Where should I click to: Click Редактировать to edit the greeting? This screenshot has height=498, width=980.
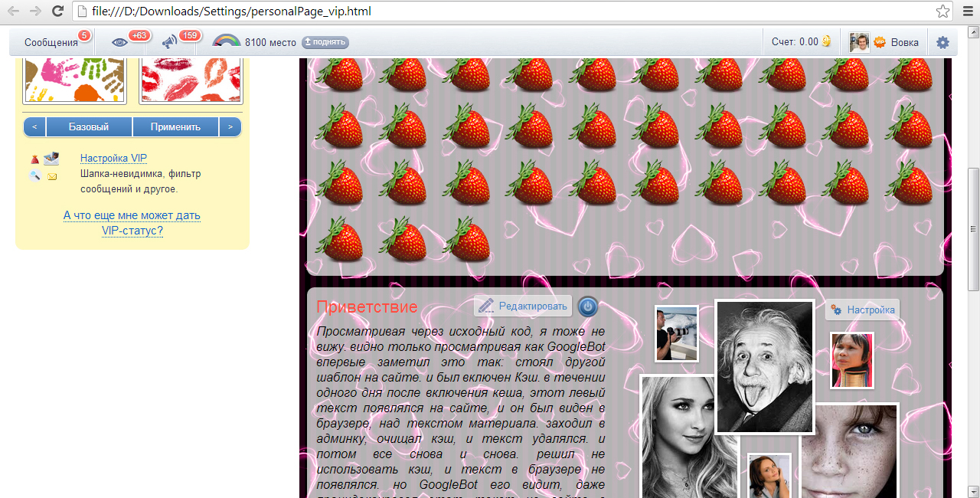click(x=524, y=306)
